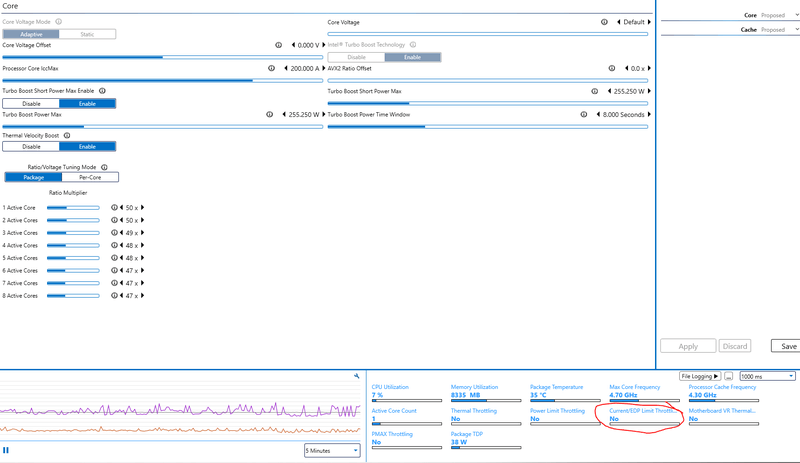Click info icon for Core Voltage Offset
Image resolution: width=800 pixels, height=463 pixels.
279,45
